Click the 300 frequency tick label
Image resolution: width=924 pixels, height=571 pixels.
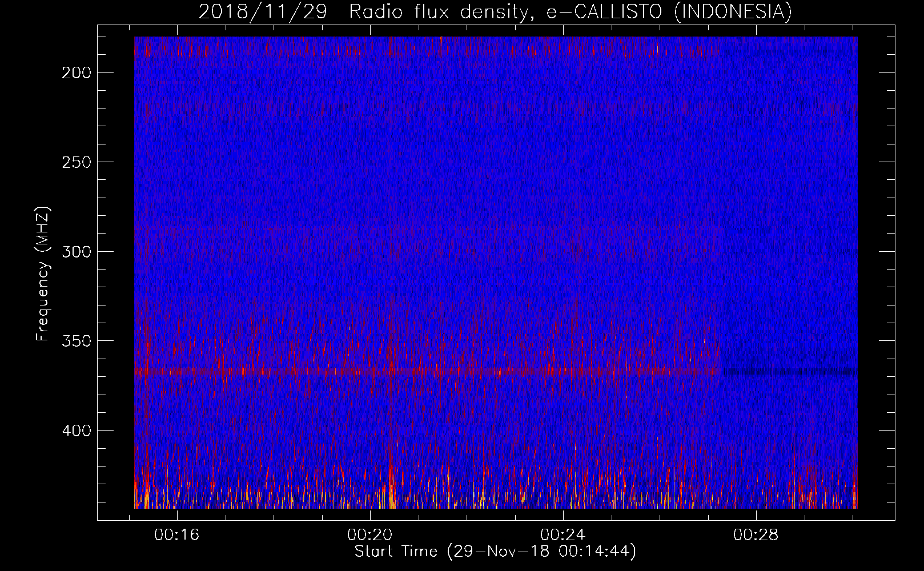[x=77, y=252]
